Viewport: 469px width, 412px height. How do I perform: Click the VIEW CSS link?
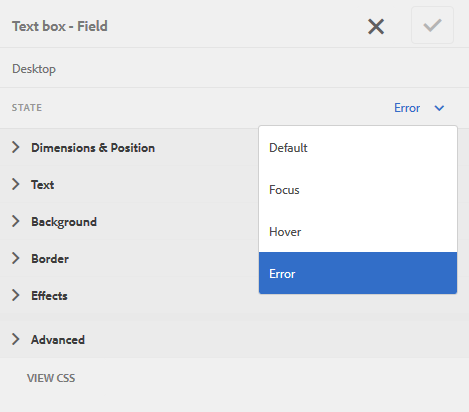click(51, 378)
